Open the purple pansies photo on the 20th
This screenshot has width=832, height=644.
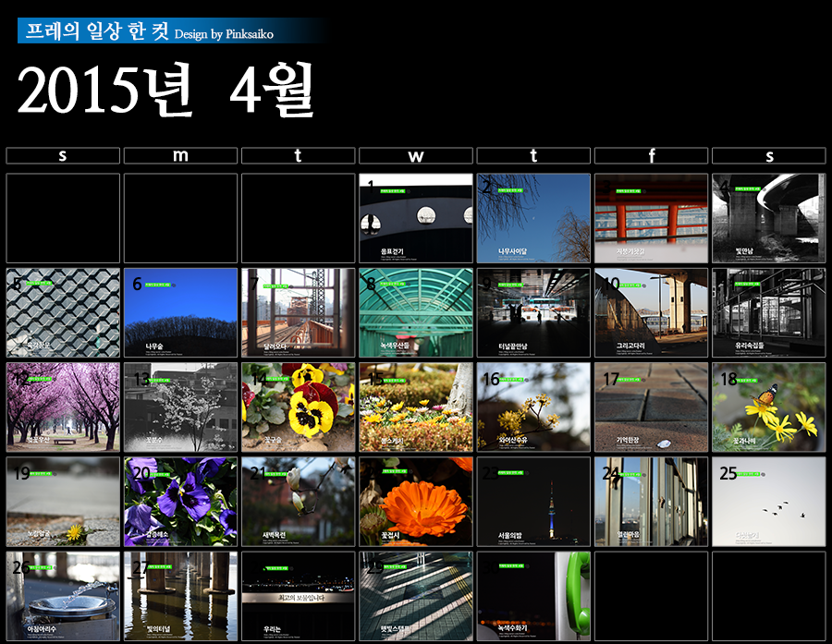(x=180, y=502)
